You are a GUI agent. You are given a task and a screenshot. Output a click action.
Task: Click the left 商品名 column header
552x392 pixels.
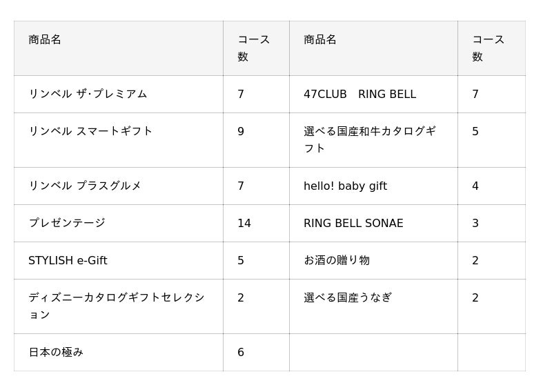45,39
